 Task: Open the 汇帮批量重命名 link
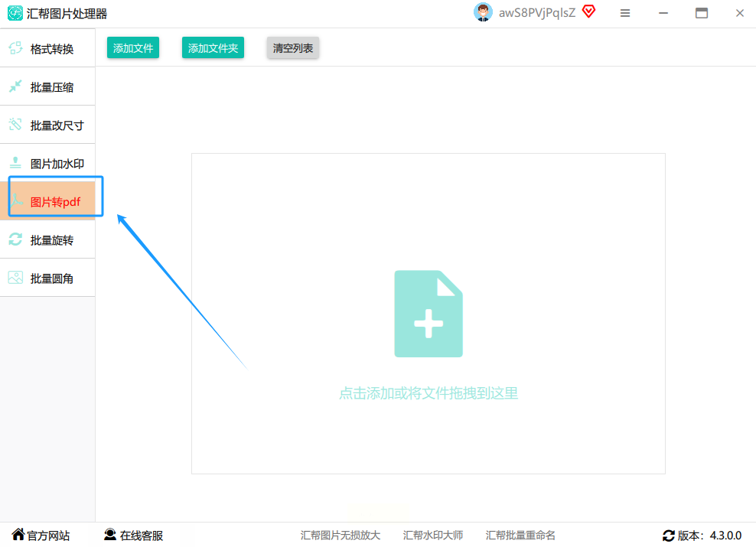pyautogui.click(x=520, y=536)
